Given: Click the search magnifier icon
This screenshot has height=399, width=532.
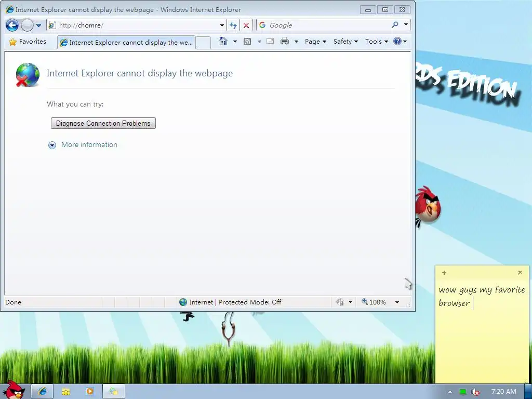Looking at the screenshot, I should [395, 25].
